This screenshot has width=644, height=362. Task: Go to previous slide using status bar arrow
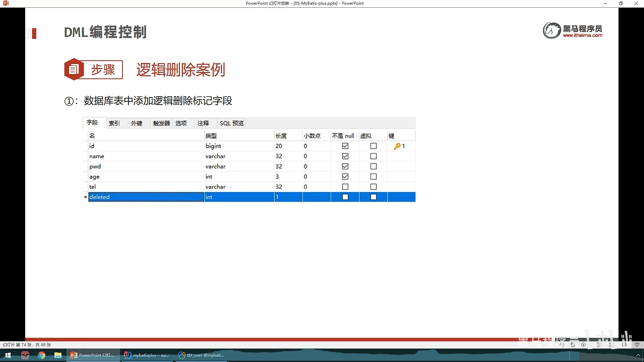[562, 345]
